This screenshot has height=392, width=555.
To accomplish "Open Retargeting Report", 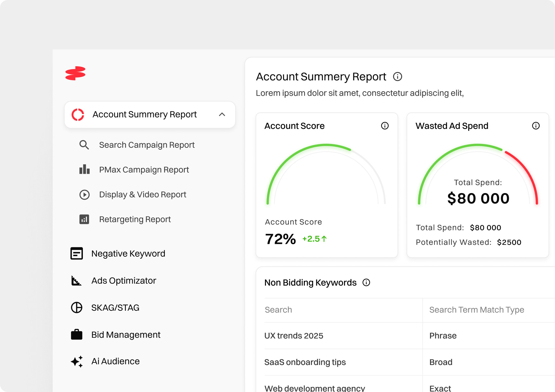I will pyautogui.click(x=135, y=219).
